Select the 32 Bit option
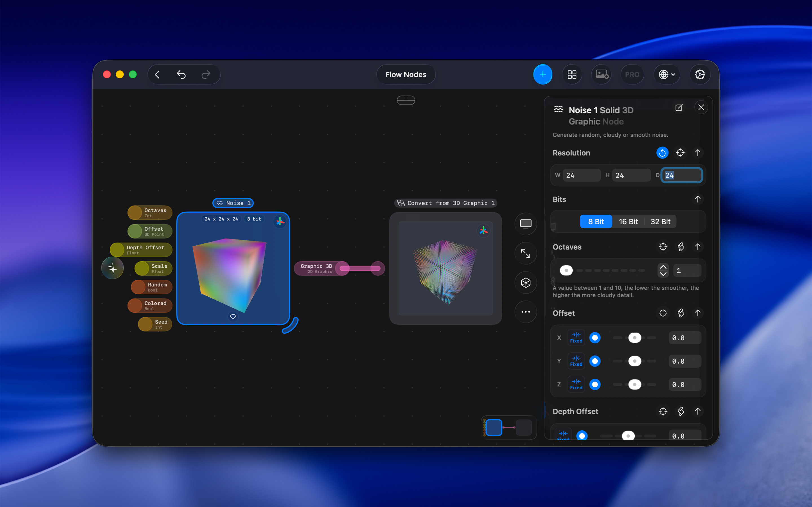The width and height of the screenshot is (812, 507). [660, 222]
